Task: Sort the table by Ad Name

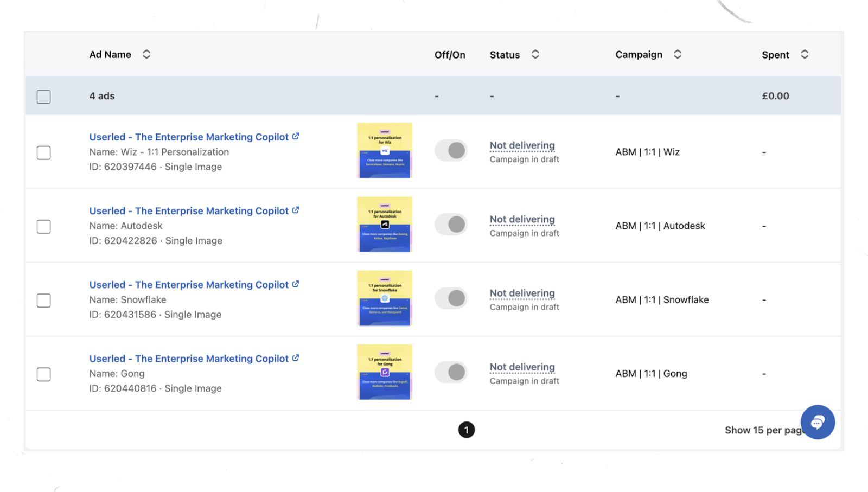Action: [146, 54]
